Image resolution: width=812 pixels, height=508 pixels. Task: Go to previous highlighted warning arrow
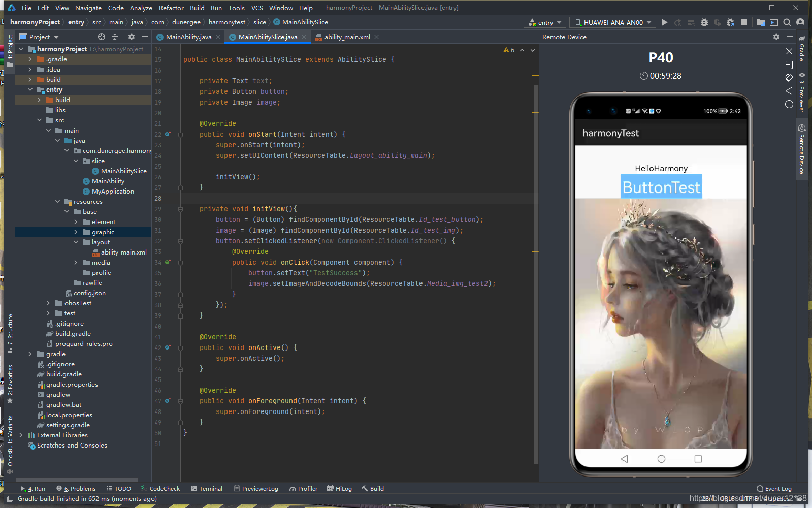522,50
